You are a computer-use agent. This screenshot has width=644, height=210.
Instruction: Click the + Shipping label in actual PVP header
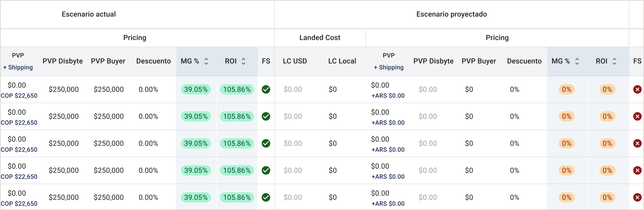(x=18, y=67)
